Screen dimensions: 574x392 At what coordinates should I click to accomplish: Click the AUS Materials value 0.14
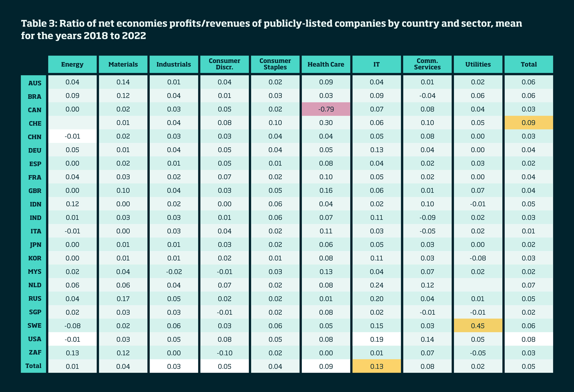pos(123,82)
